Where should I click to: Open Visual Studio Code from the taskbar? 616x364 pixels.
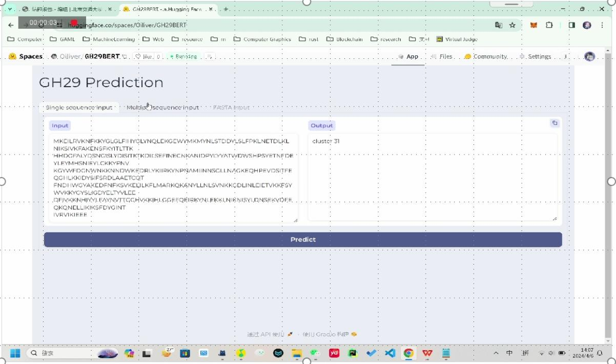(390, 353)
